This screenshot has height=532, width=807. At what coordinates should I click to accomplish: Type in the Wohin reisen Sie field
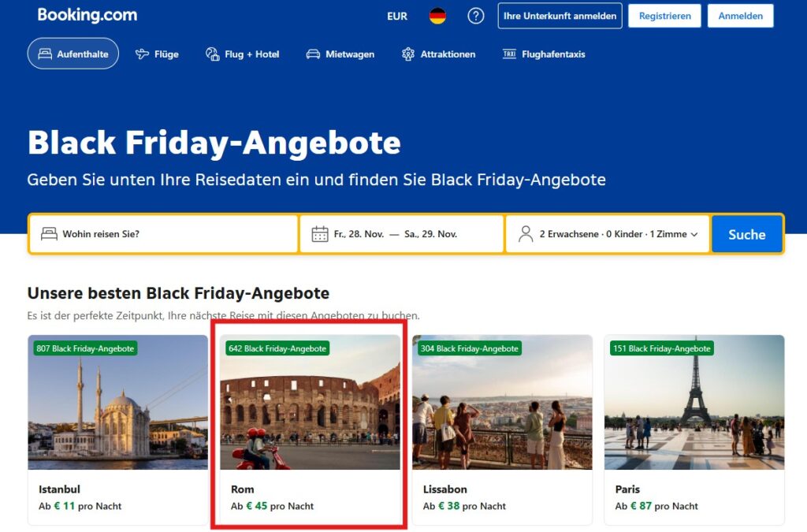point(173,234)
